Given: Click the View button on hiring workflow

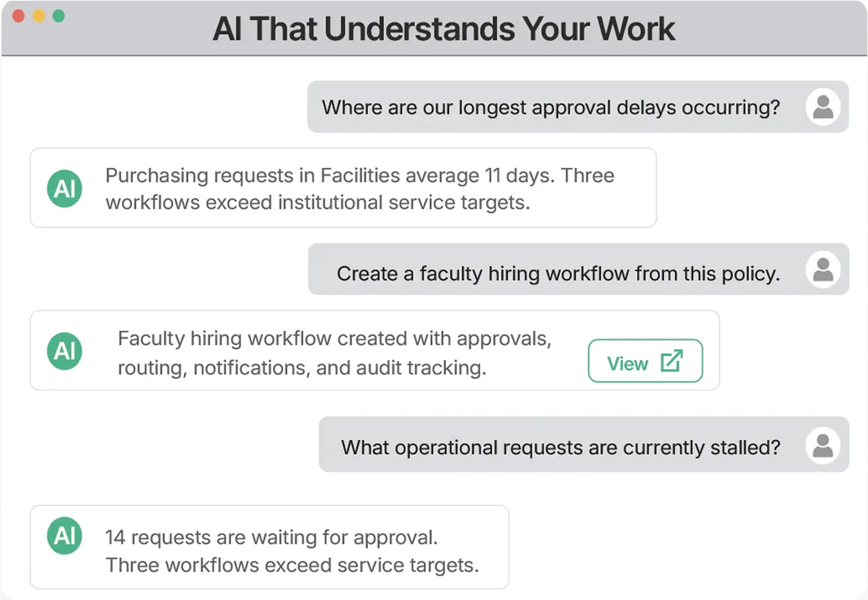Looking at the screenshot, I should [x=645, y=361].
